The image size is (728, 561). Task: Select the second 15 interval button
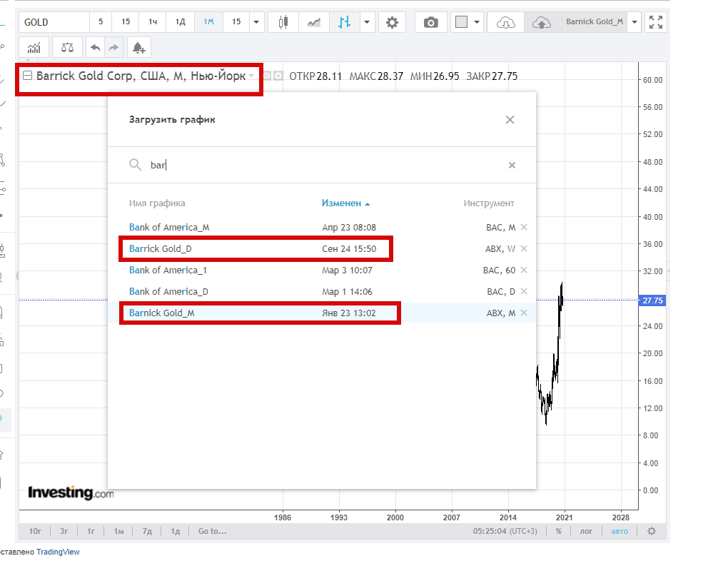point(236,22)
